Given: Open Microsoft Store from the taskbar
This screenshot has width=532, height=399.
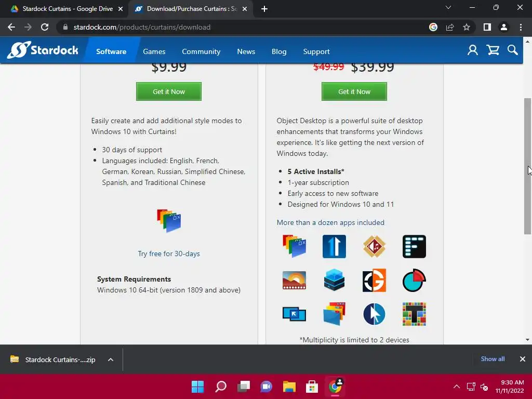Looking at the screenshot, I should 312,386.
